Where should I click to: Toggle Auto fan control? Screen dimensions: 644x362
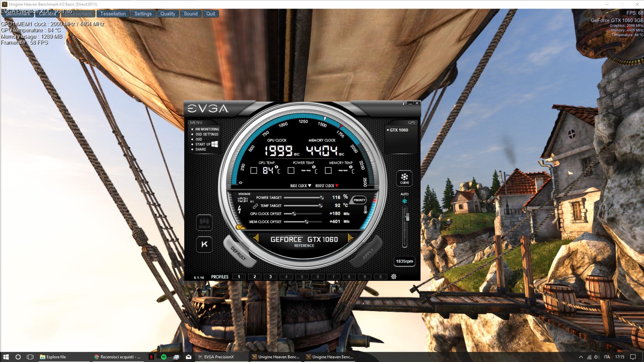point(405,201)
